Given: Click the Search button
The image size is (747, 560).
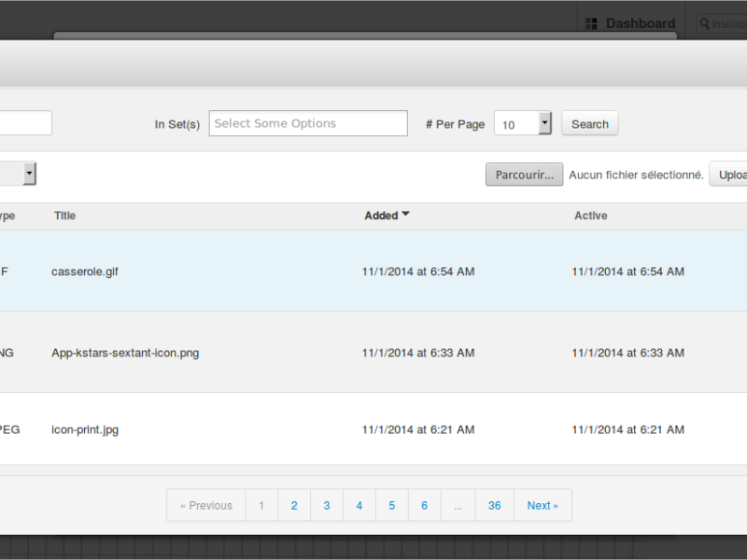Looking at the screenshot, I should pos(590,124).
